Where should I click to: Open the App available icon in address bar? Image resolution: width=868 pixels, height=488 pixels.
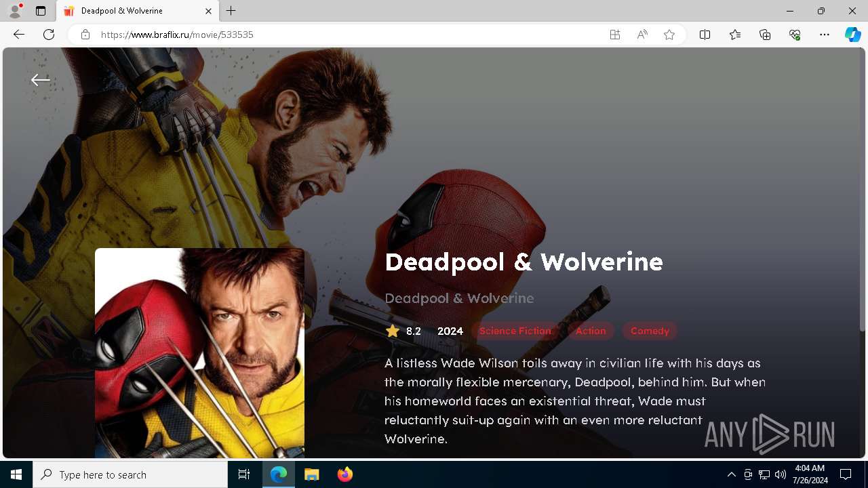point(615,35)
